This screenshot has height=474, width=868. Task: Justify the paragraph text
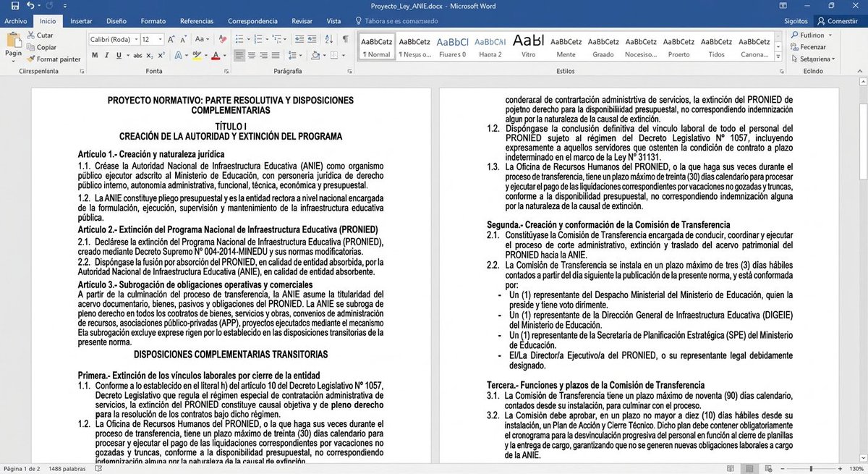pos(276,56)
